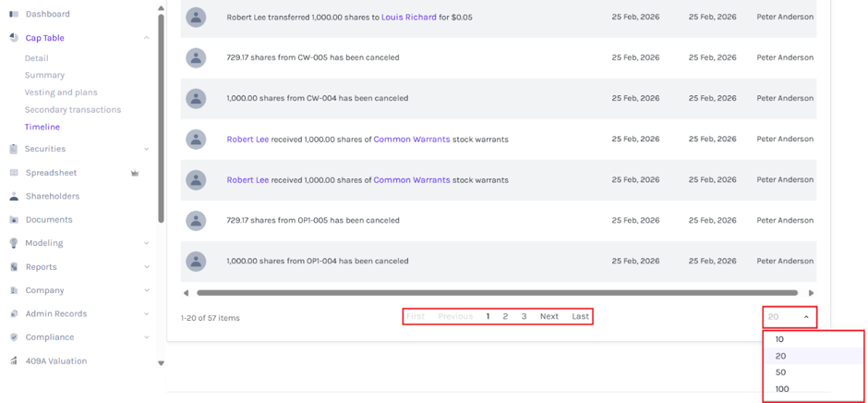The height and width of the screenshot is (403, 868).
Task: Click avatar on OP1-004 canceled row
Action: [x=196, y=261]
